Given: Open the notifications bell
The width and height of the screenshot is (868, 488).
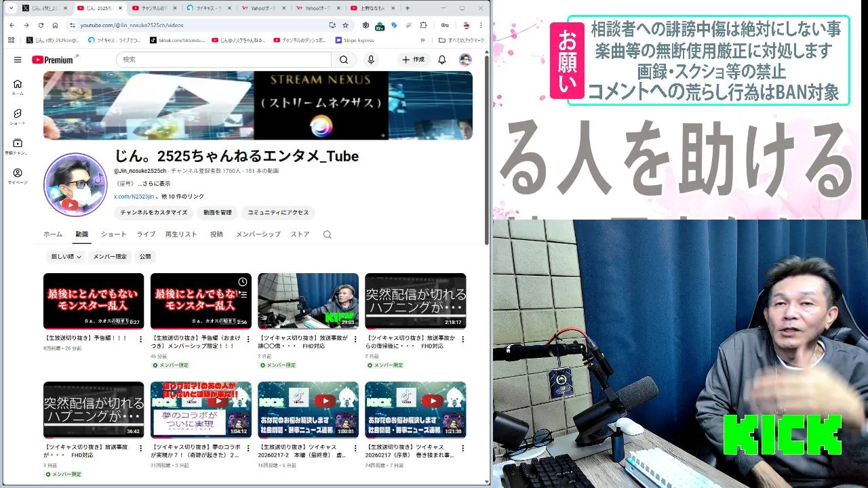Looking at the screenshot, I should click(442, 60).
